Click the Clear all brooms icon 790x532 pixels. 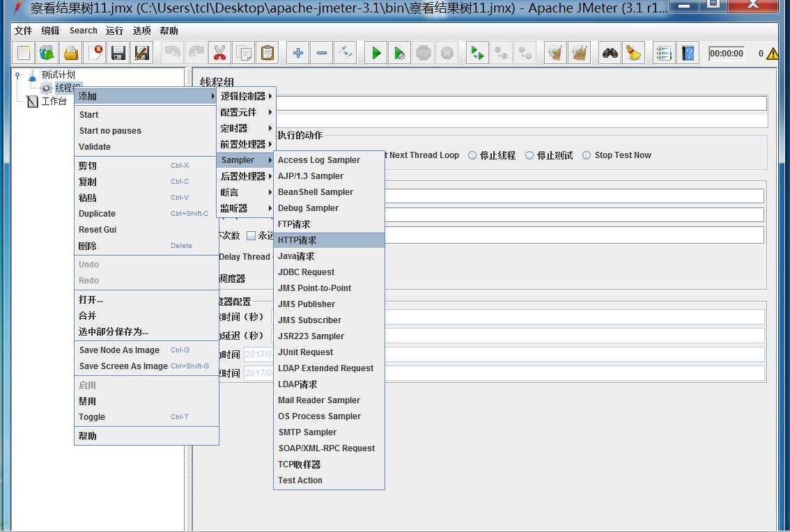coord(580,52)
